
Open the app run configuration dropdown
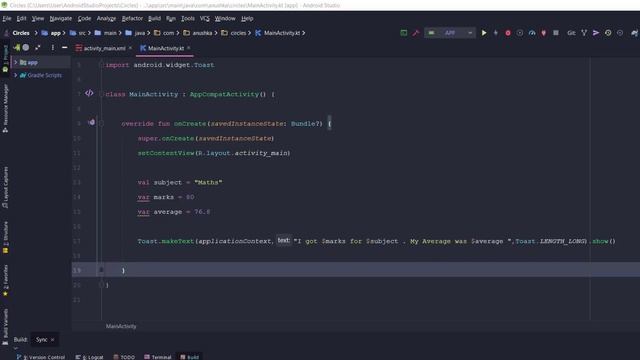pyautogui.click(x=450, y=33)
